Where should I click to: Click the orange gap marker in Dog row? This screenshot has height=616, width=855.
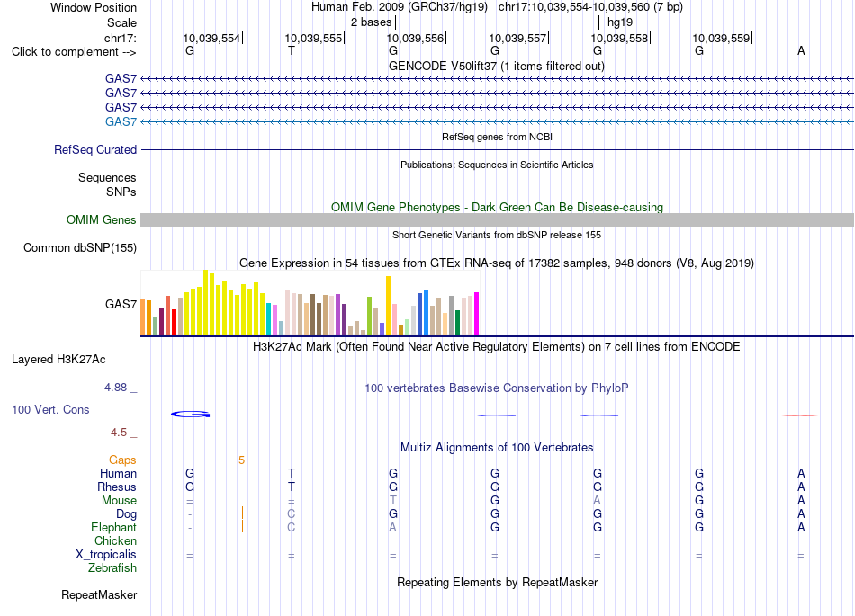click(x=242, y=513)
